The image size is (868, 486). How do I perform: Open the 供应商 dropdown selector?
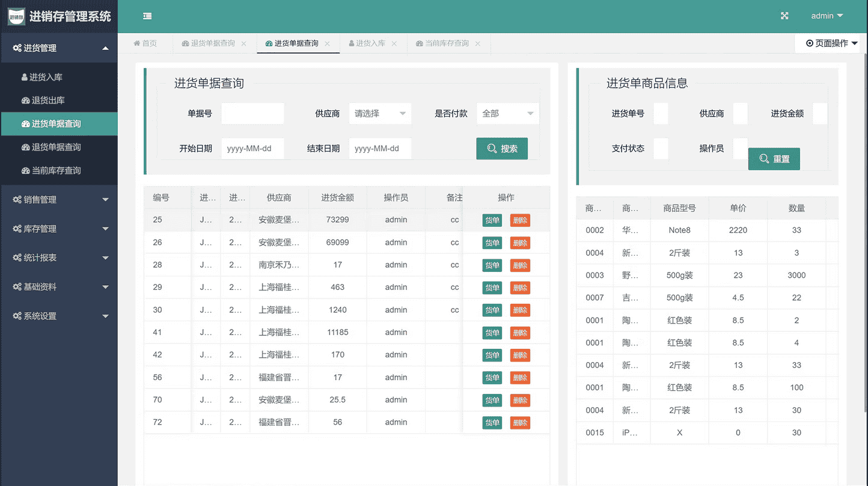(380, 114)
